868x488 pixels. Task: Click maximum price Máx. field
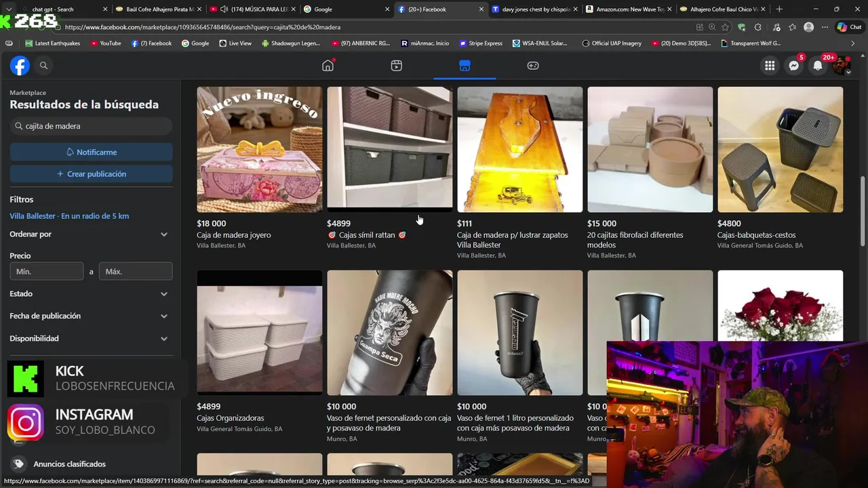coord(136,272)
